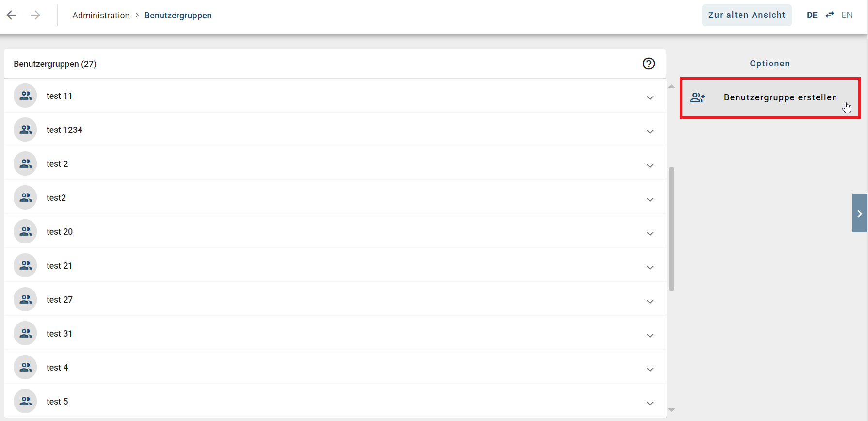
Task: Click the Zur alten Ansicht button
Action: click(x=747, y=15)
